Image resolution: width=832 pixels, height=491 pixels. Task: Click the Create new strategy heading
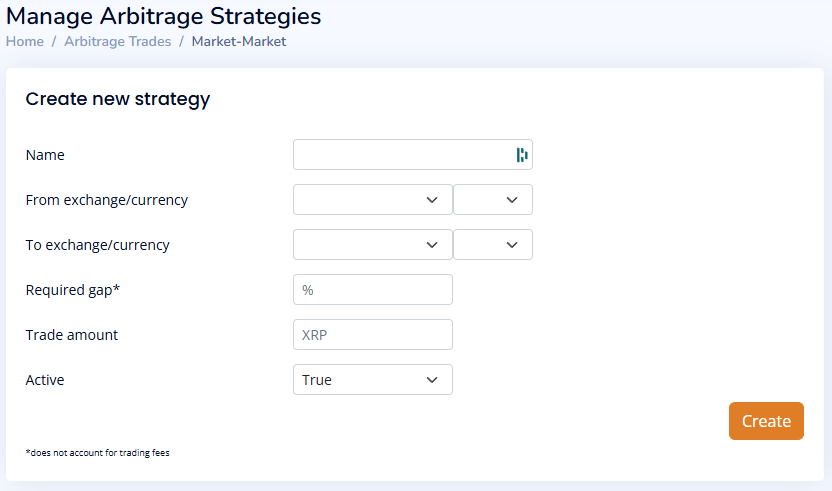click(x=117, y=99)
